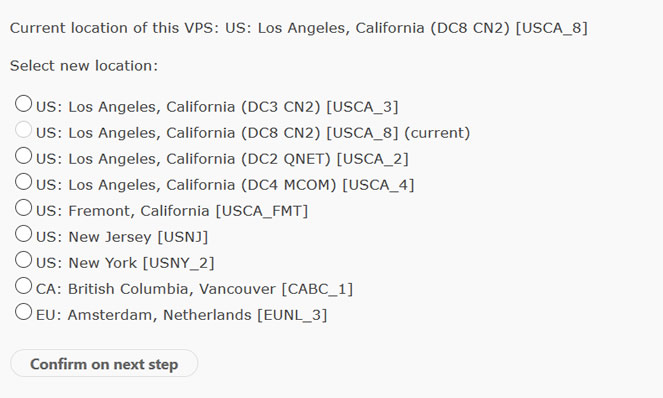Viewport: 663px width, 398px height.
Task: Select the DC3 CN2 USCA_3 radio button
Action: (23, 104)
